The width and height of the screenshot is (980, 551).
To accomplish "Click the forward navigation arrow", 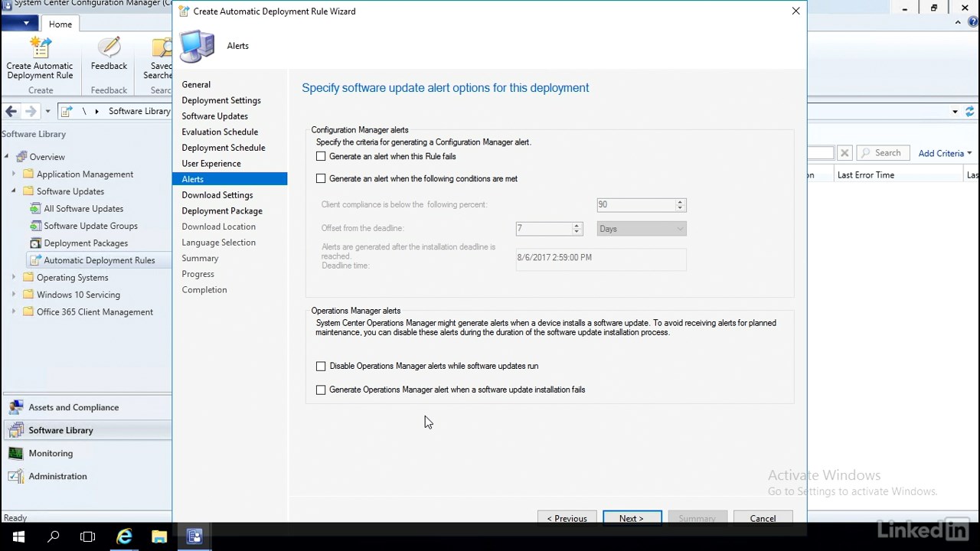I will [31, 111].
